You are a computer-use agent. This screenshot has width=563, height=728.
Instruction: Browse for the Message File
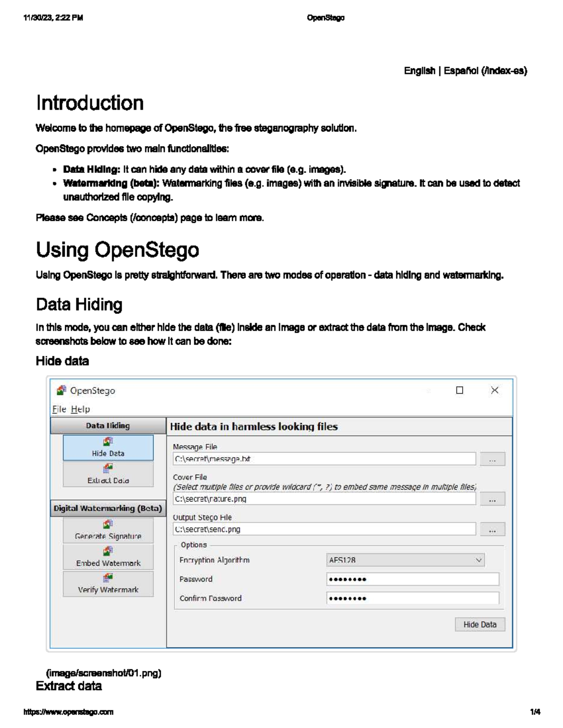[x=492, y=459]
